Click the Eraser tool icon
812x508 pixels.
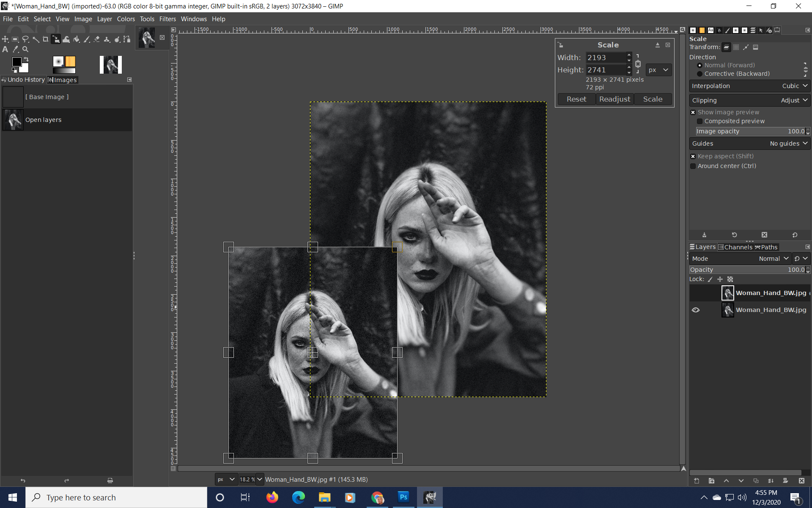coord(96,38)
